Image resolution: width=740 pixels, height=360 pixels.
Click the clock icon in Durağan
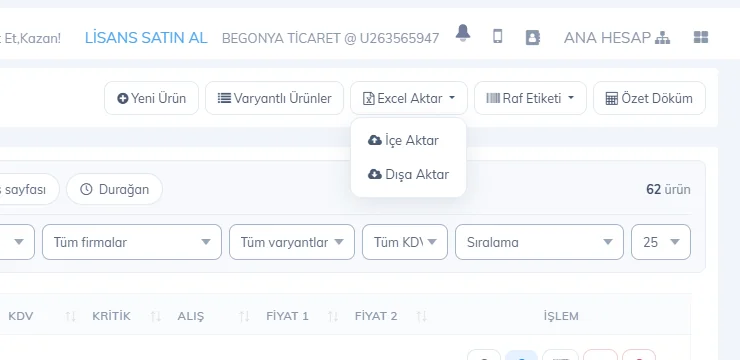point(86,189)
